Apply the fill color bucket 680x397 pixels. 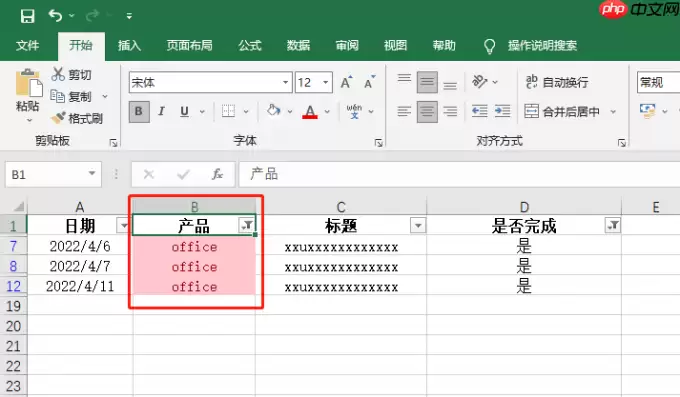273,111
